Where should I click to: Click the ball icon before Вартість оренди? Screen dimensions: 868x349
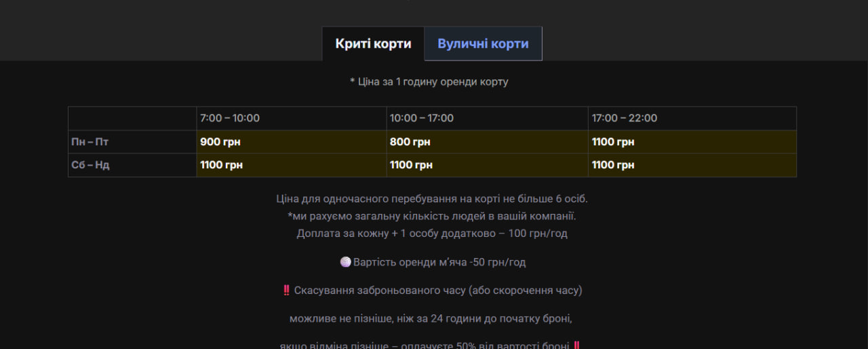tap(345, 261)
